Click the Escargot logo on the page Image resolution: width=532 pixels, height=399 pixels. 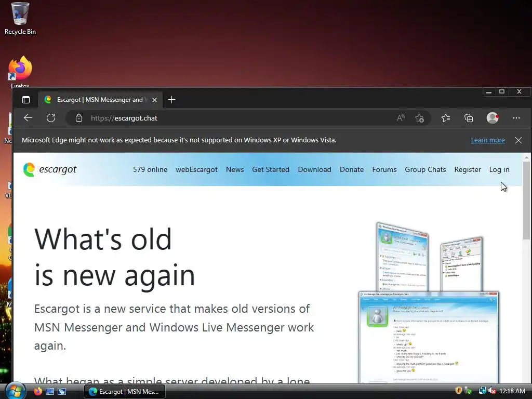pos(50,169)
